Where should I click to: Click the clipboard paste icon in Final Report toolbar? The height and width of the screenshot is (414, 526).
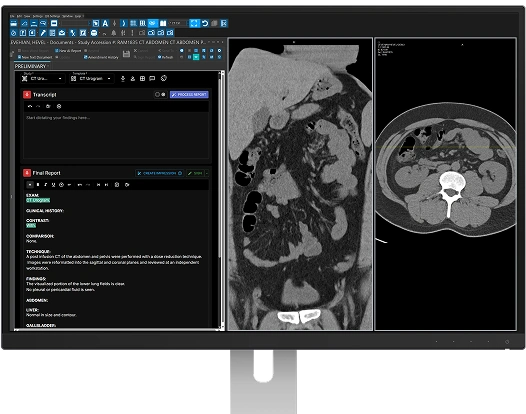pyautogui.click(x=117, y=185)
